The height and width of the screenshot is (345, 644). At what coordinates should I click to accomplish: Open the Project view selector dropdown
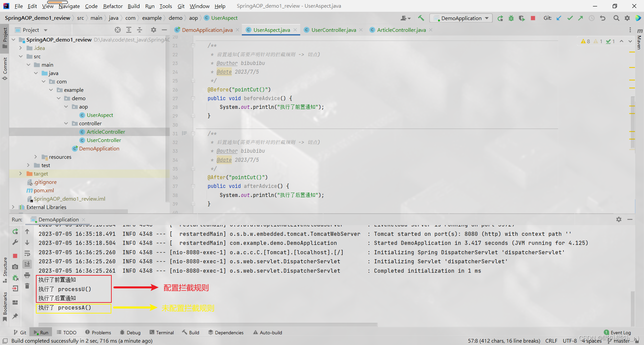(x=32, y=30)
